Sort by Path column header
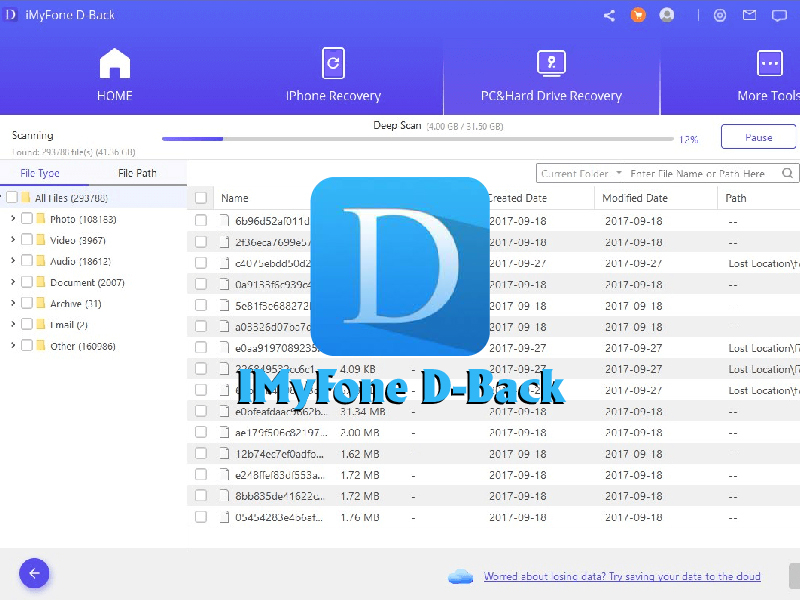The width and height of the screenshot is (800, 600). pos(736,198)
